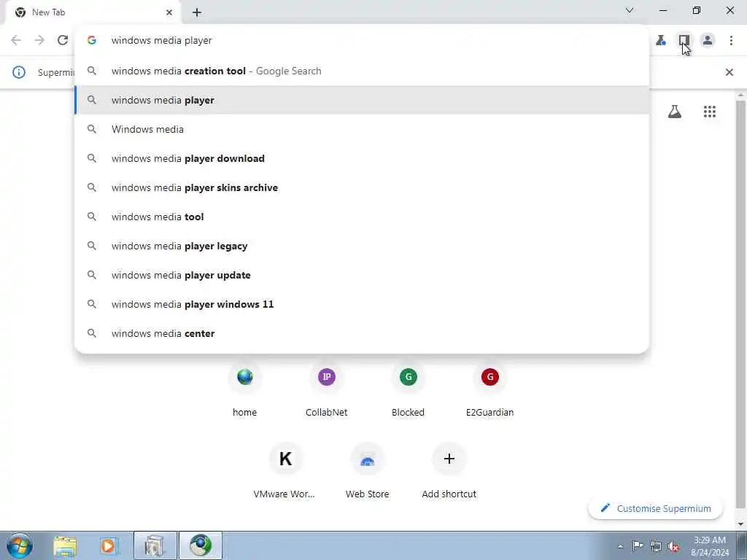The image size is (747, 560).
Task: Select suggestion windows media player legacy
Action: (x=362, y=246)
